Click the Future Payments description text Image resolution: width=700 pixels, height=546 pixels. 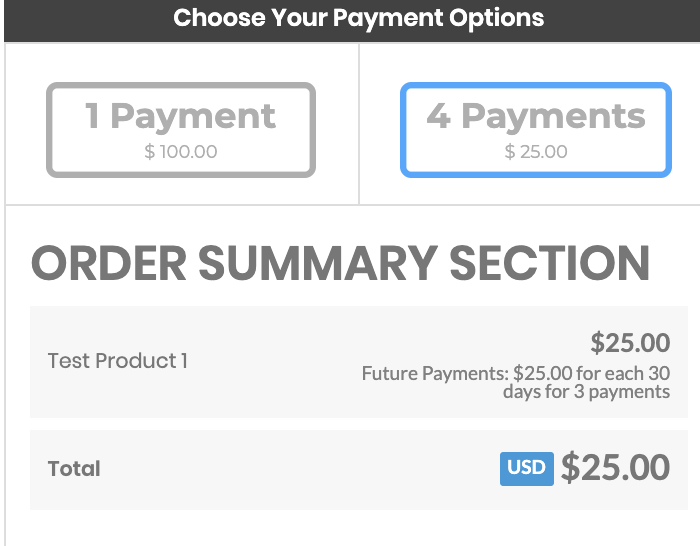click(515, 374)
